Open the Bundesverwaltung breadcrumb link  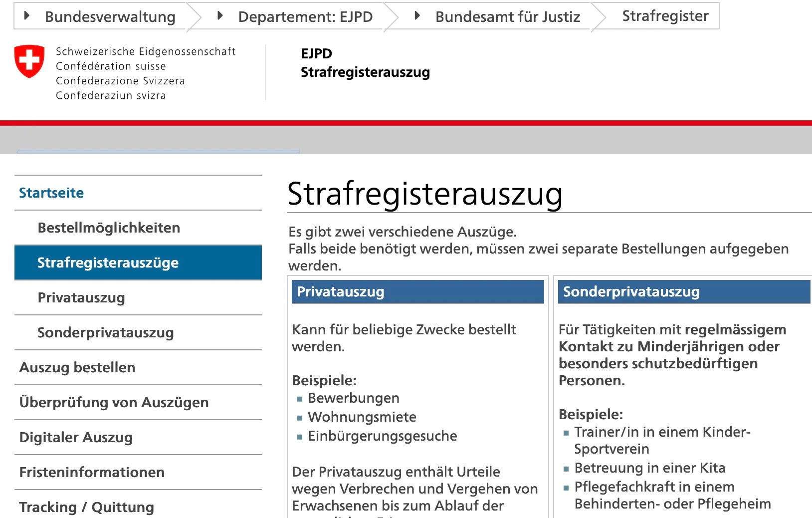(x=110, y=17)
